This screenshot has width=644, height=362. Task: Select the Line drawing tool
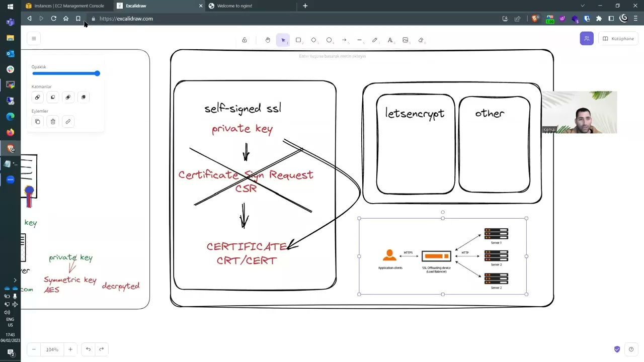tap(359, 40)
